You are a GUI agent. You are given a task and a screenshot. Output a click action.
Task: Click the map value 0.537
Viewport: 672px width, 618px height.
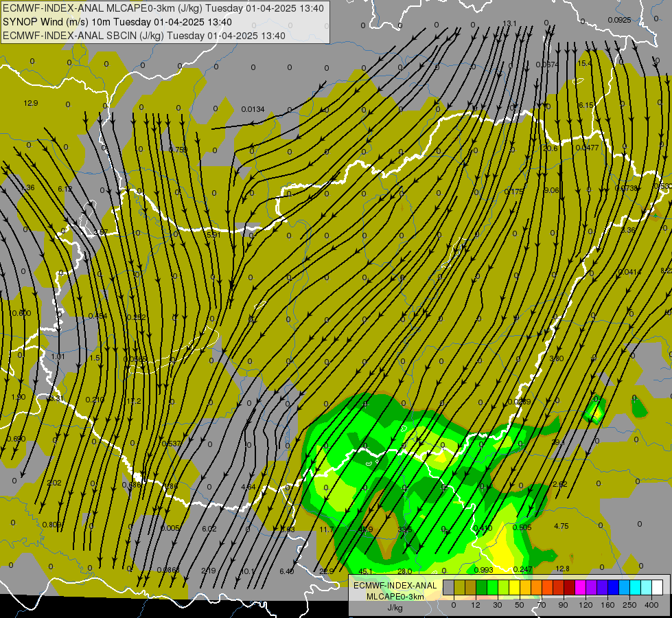point(172,444)
